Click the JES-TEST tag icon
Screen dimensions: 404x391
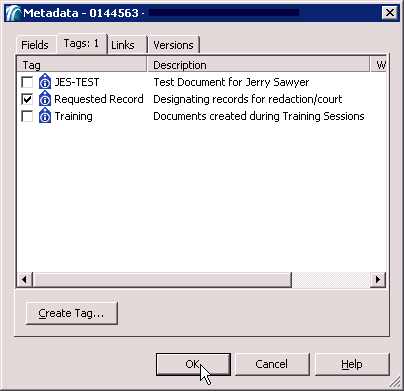coord(45,82)
